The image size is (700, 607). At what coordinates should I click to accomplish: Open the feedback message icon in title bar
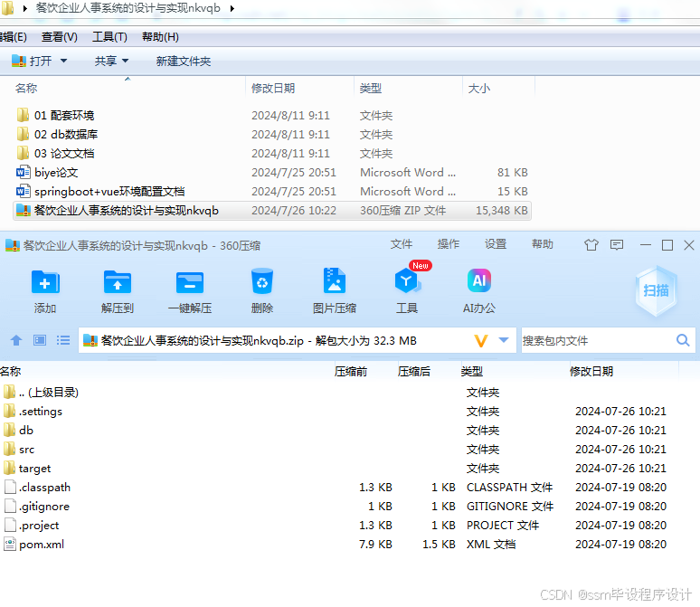point(617,245)
